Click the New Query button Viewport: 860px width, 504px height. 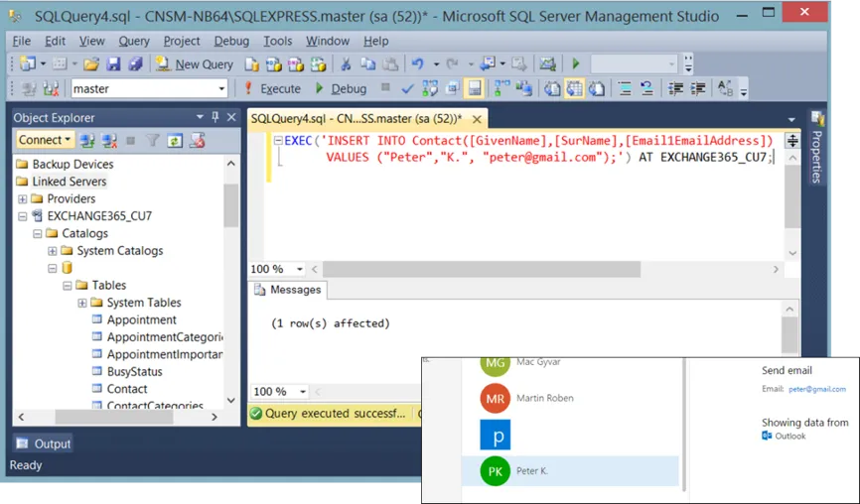click(x=195, y=64)
